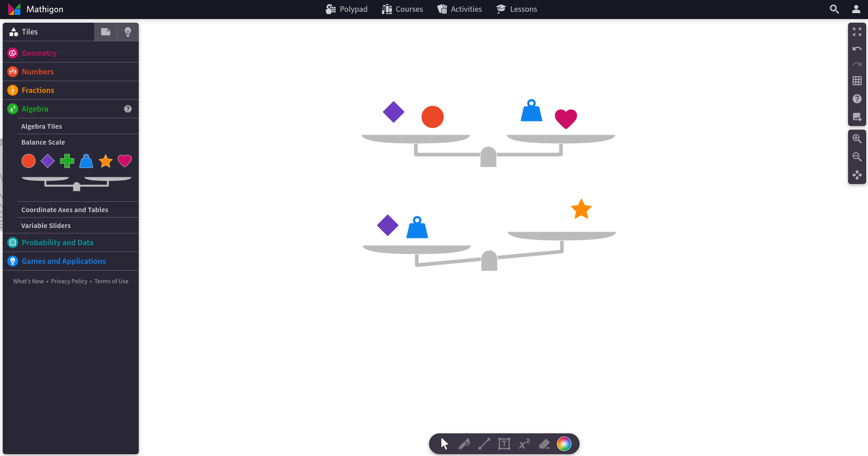Screen dimensions: 868x456
Task: Expand Probability and Data category
Action: coord(71,243)
